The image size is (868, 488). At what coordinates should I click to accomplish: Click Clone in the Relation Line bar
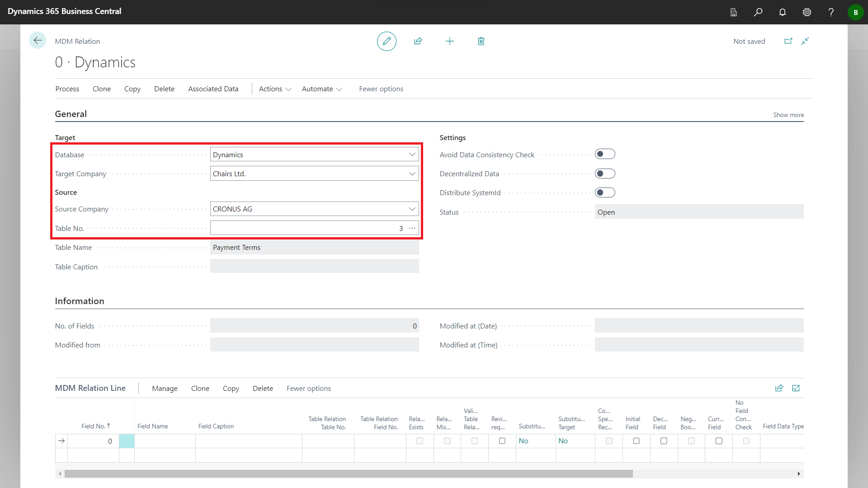200,389
